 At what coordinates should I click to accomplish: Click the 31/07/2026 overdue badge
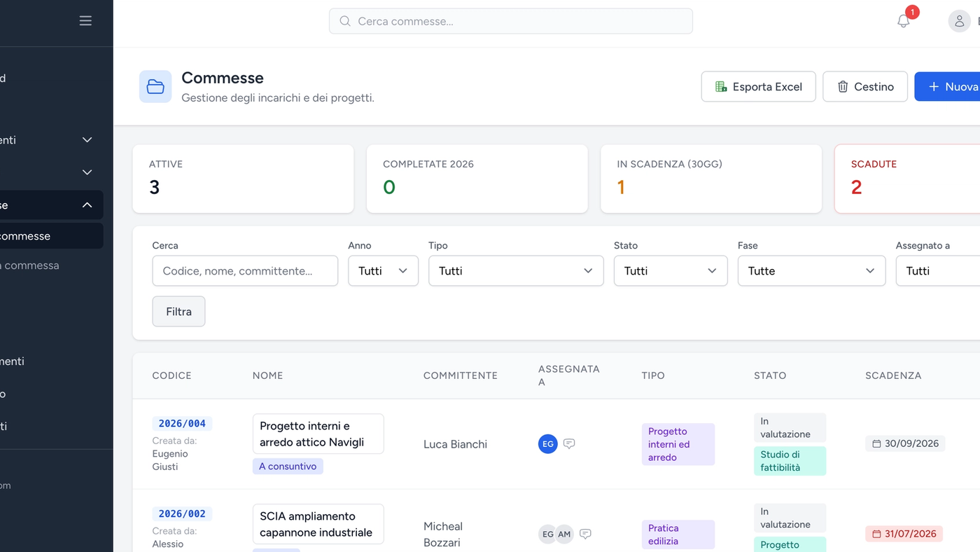[x=904, y=534]
